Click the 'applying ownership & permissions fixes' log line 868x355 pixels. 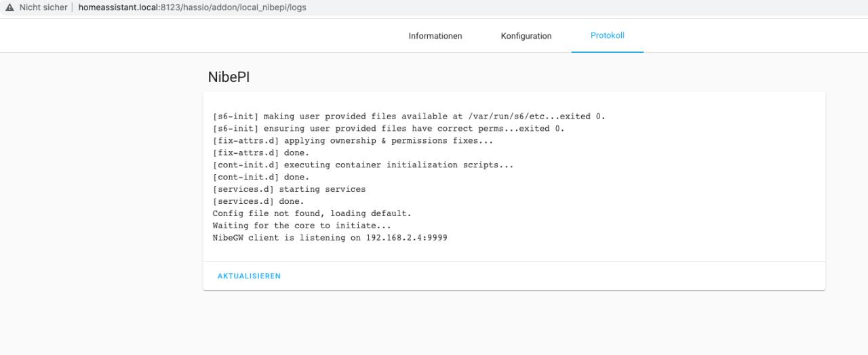coord(353,141)
